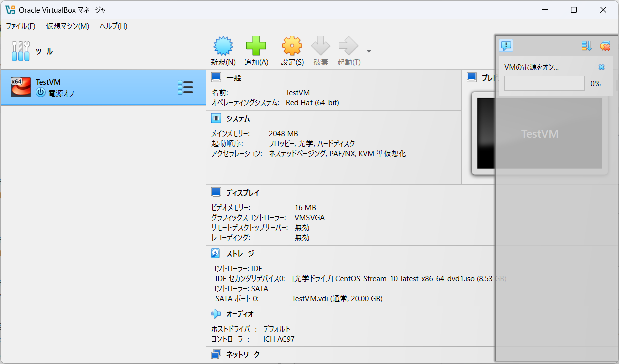
Task: Open the File (ファイル) menu
Action: (20, 26)
